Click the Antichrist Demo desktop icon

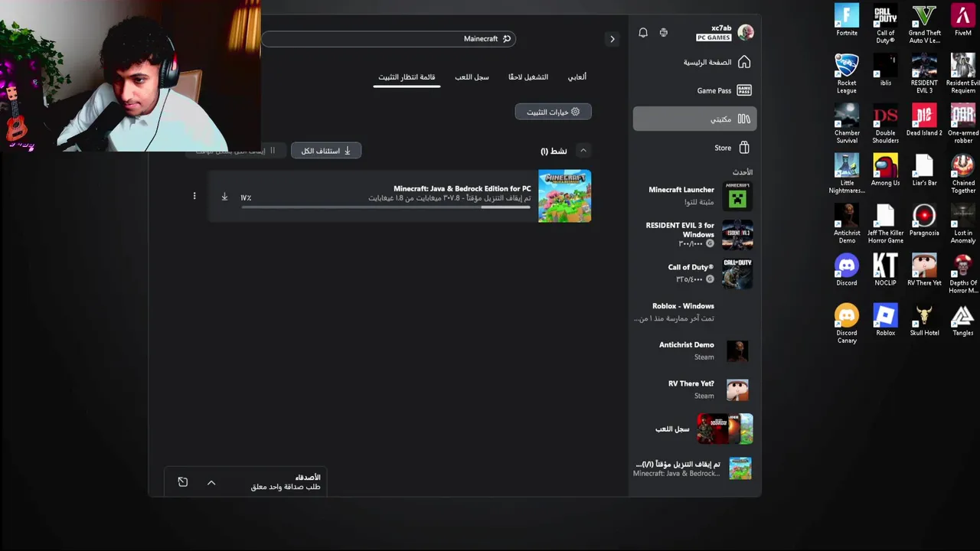(x=847, y=223)
